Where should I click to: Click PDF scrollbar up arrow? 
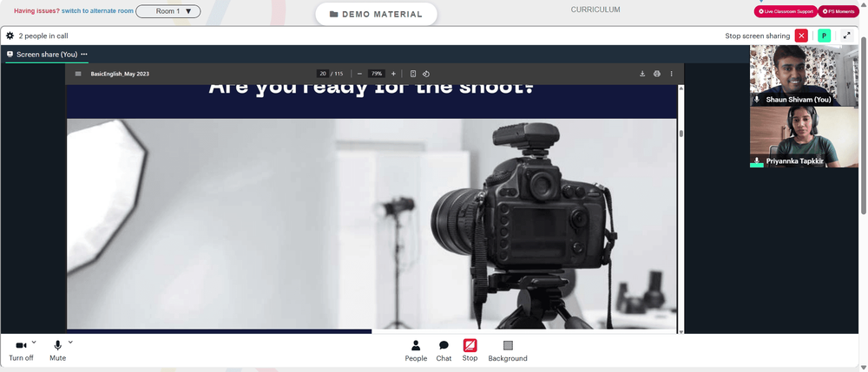pos(681,88)
